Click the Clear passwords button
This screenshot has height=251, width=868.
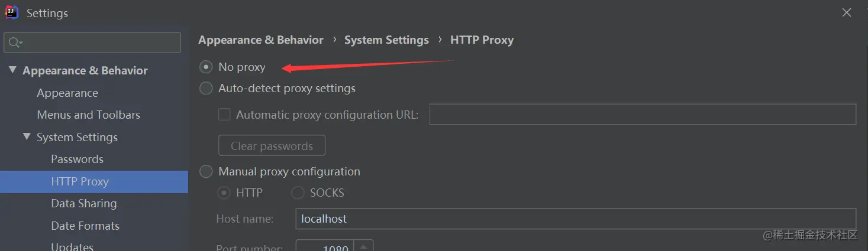[x=272, y=146]
